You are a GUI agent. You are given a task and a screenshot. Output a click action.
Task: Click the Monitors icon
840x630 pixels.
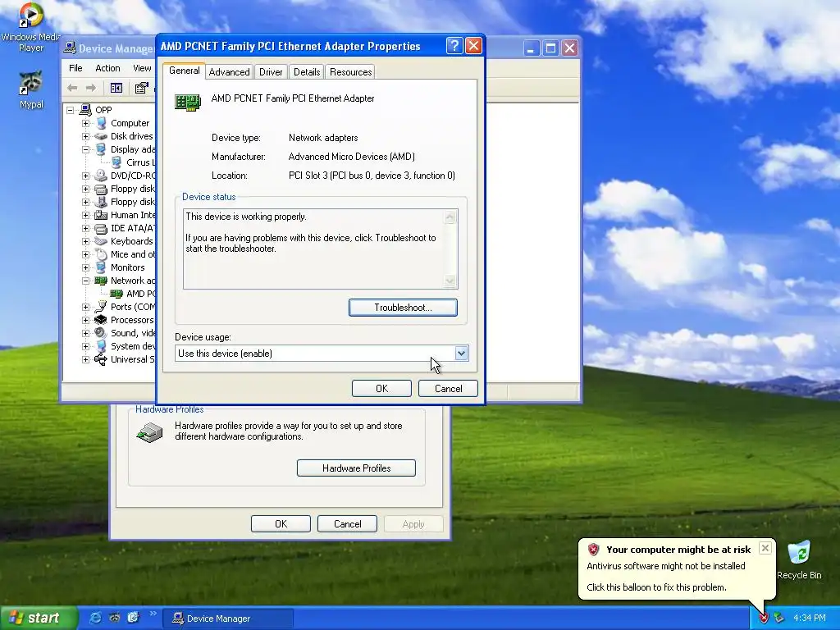tap(101, 267)
